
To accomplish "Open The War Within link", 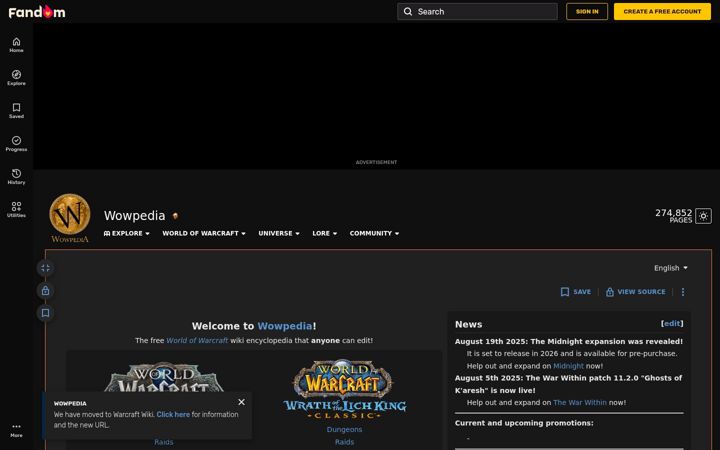I will (579, 403).
